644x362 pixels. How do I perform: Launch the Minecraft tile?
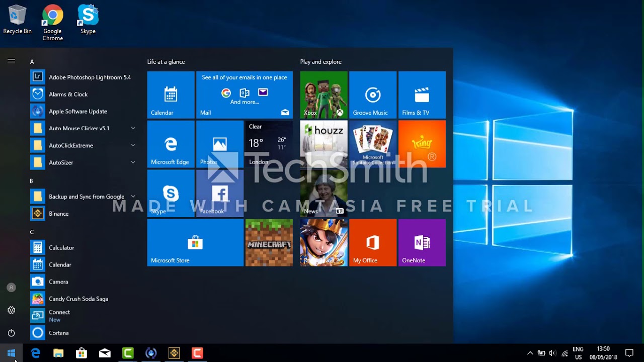click(269, 242)
